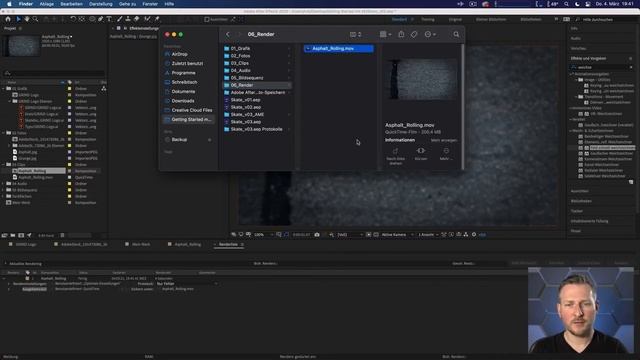640x360 pixels.
Task: Open the Aktive Kamera dropdown
Action: click(397, 235)
